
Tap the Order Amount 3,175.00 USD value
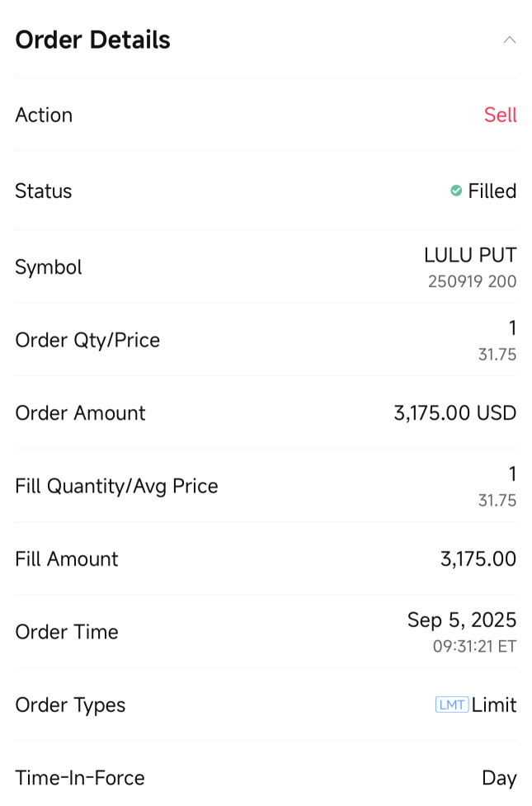tap(454, 413)
